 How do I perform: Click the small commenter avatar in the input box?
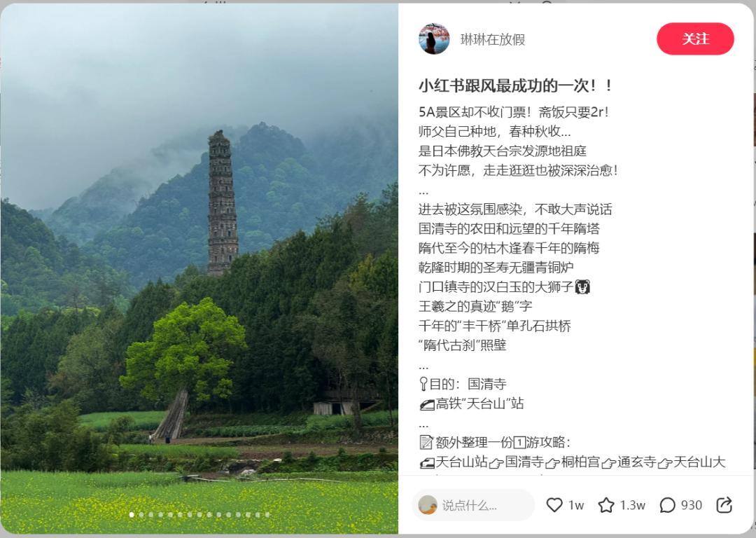(x=427, y=505)
